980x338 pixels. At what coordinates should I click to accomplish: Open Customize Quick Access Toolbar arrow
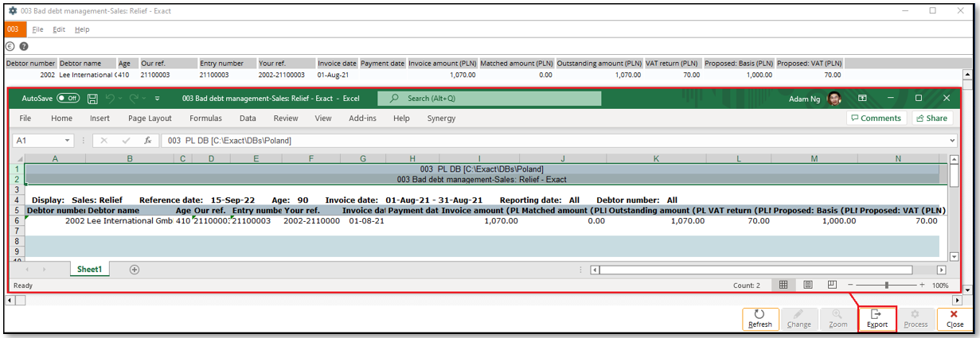(x=157, y=99)
